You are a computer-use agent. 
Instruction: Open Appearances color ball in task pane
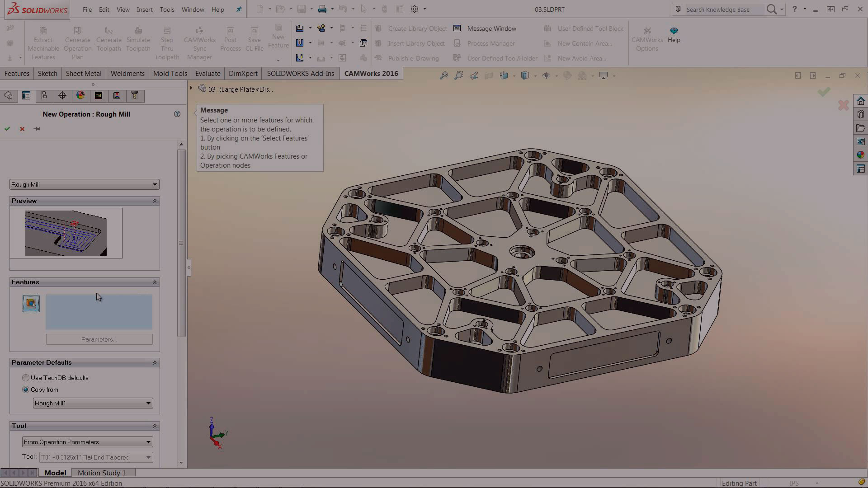point(860,155)
